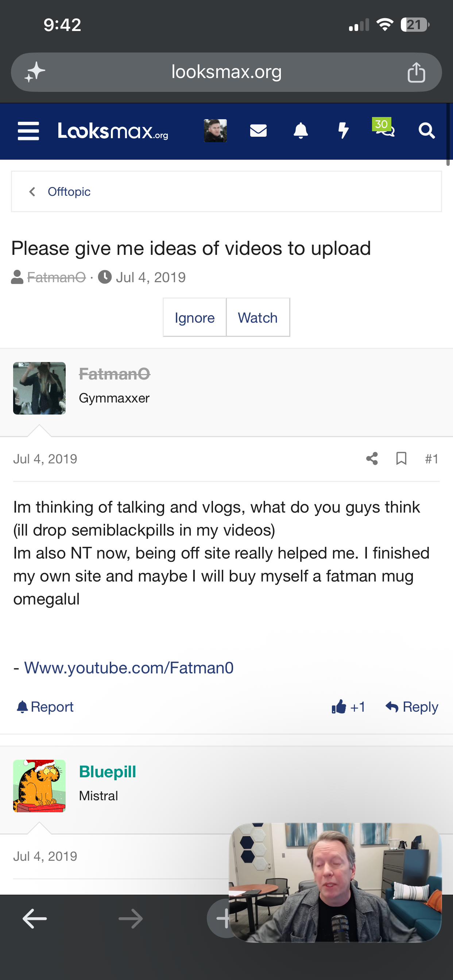Reply to FatmanO's post
453x980 pixels.
412,707
